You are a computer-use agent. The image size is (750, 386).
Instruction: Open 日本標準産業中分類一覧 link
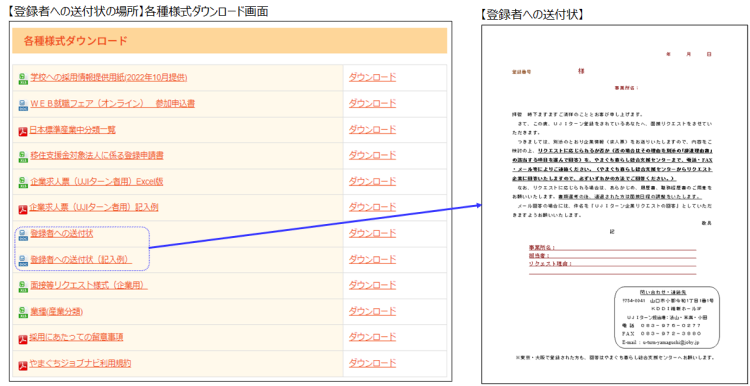click(73, 130)
